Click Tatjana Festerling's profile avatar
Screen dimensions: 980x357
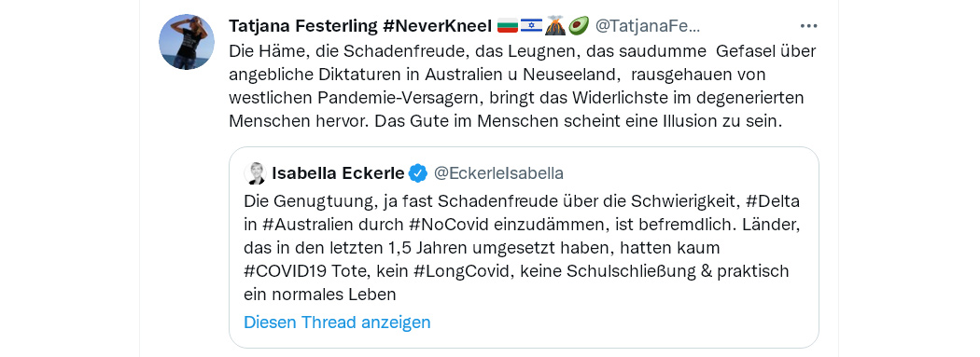[x=187, y=42]
